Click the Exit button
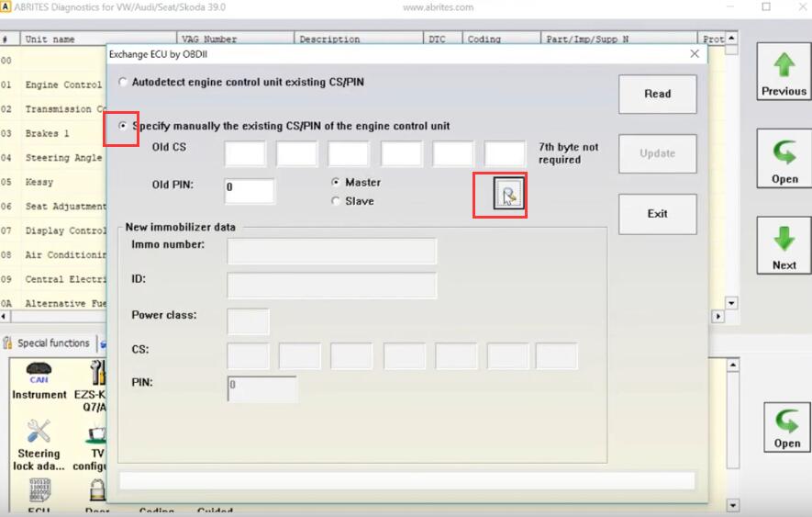This screenshot has width=812, height=517. [657, 214]
